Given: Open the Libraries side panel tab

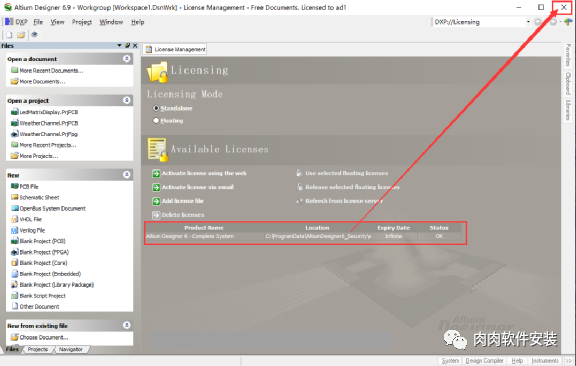Looking at the screenshot, I should point(568,110).
